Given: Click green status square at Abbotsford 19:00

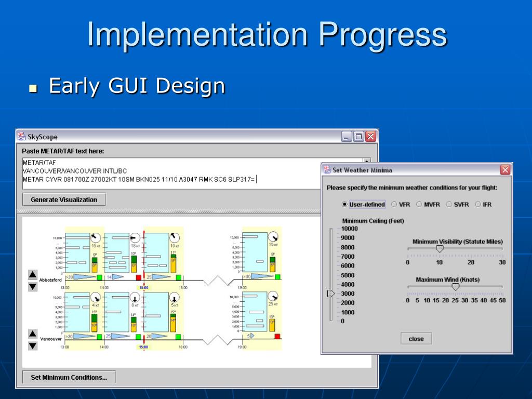Looking at the screenshot, I should [277, 277].
